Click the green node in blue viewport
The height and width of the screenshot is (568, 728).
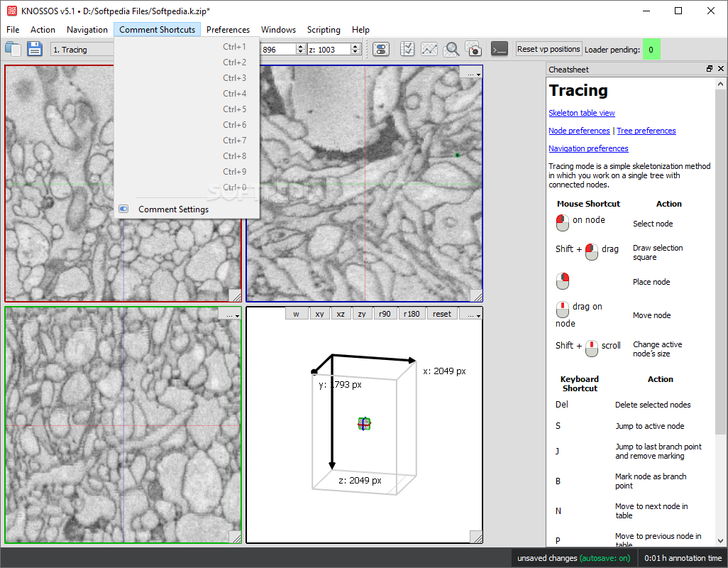coord(458,155)
